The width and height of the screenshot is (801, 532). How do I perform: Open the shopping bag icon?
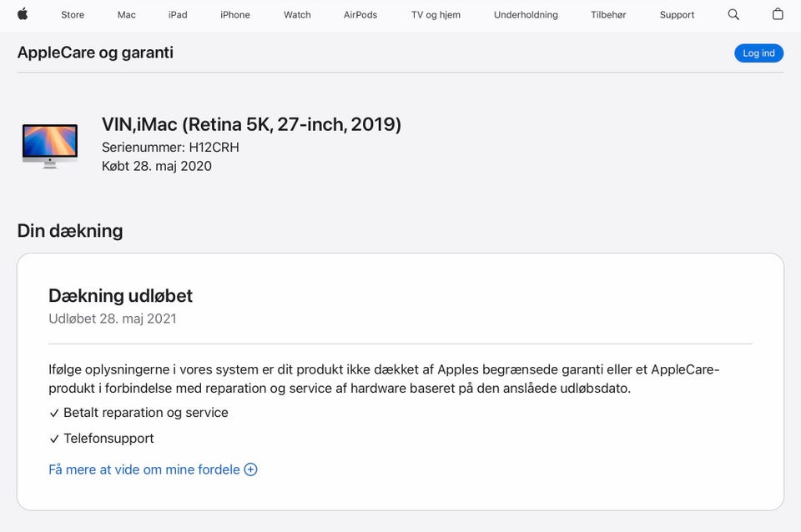click(778, 14)
